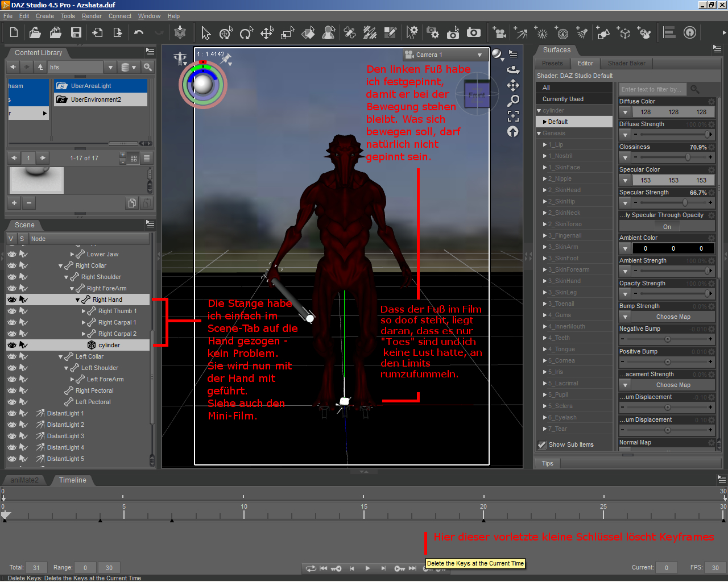Open the Diffuse Color options dropdown

click(625, 112)
